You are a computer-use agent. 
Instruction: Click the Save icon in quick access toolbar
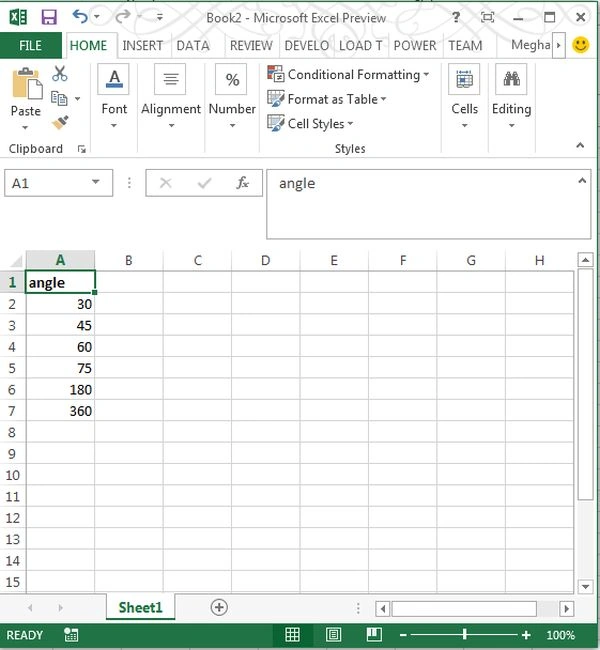point(49,17)
